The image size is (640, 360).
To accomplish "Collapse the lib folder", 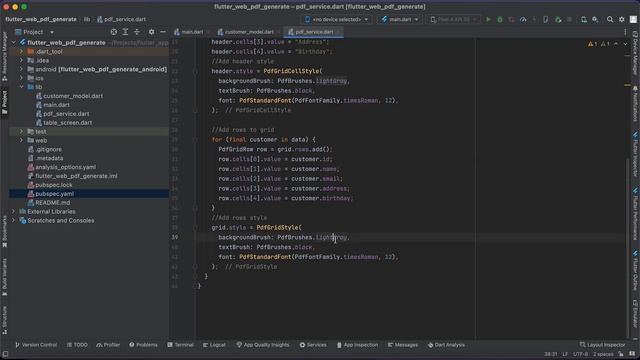I will tap(21, 87).
